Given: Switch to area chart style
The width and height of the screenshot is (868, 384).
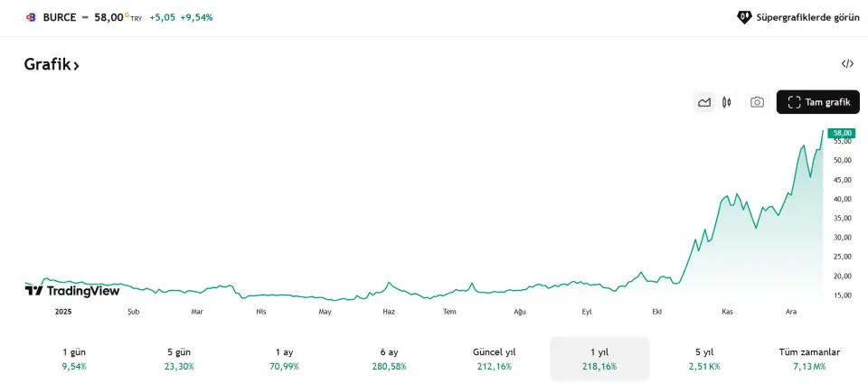Looking at the screenshot, I should 704,102.
